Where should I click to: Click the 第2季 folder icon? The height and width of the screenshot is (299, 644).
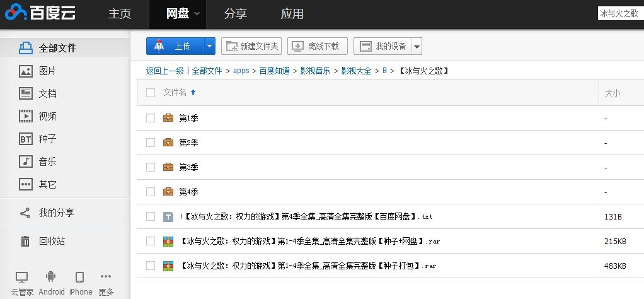[x=168, y=143]
